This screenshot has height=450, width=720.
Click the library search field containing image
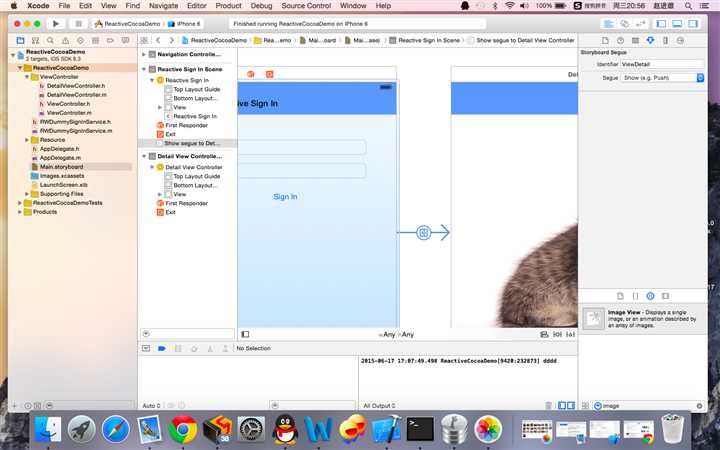[x=648, y=406]
